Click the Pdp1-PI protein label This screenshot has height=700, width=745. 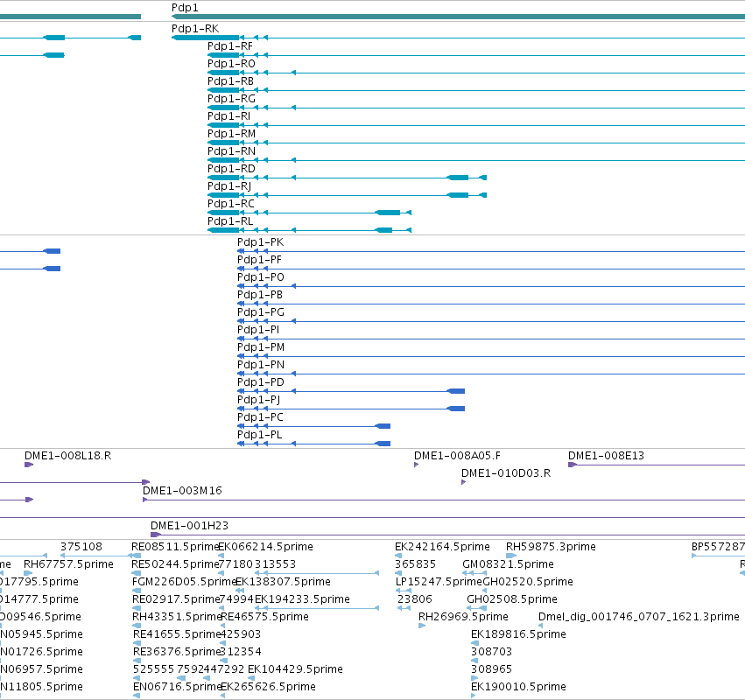pyautogui.click(x=258, y=330)
